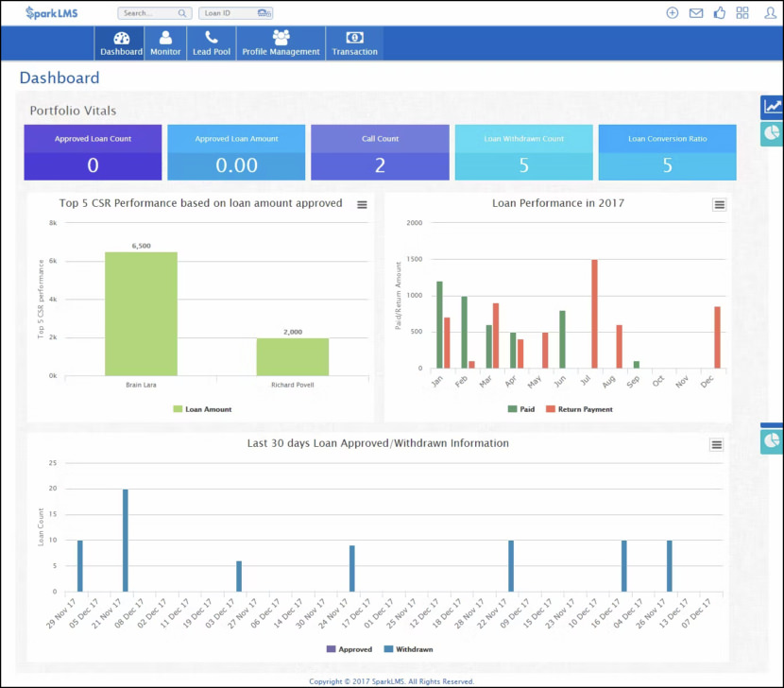Open CSR Performance chart menu

coord(362,205)
